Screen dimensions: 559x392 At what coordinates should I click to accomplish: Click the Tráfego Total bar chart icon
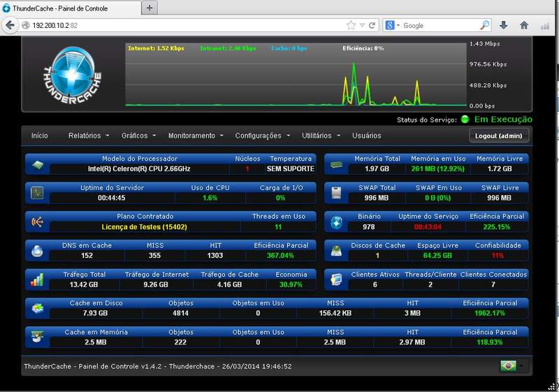click(37, 280)
